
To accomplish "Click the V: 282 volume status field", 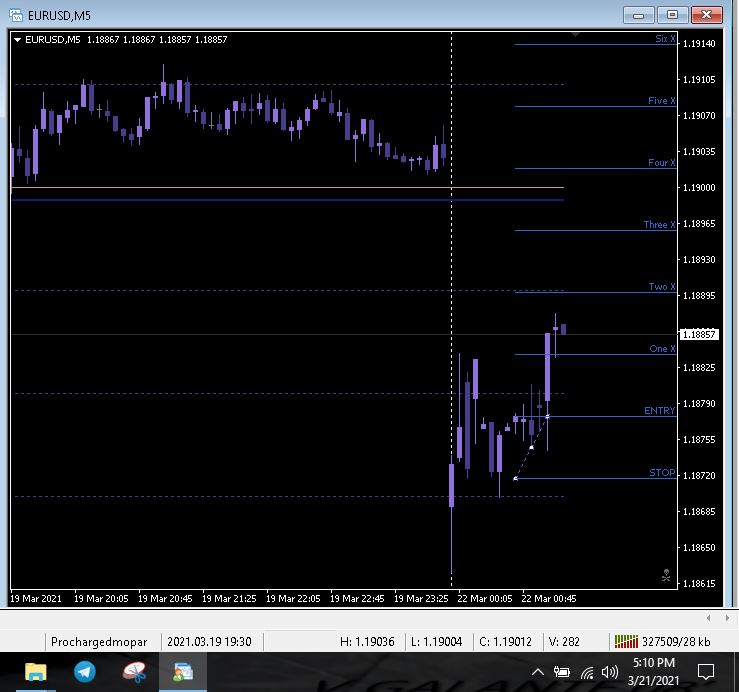I will 564,642.
